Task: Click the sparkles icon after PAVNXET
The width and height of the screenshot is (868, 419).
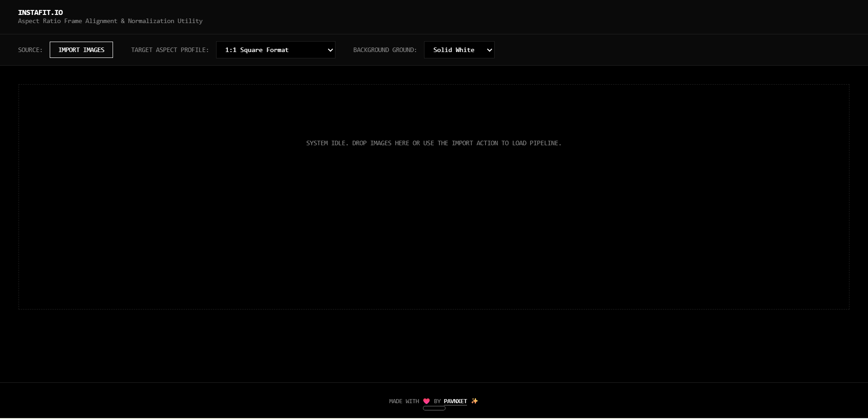Action: click(x=474, y=401)
